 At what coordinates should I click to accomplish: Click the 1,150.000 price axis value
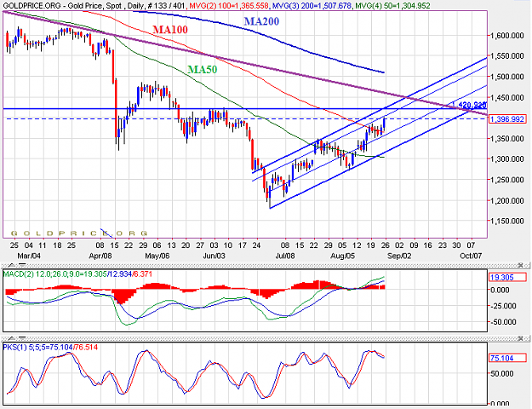[507, 222]
